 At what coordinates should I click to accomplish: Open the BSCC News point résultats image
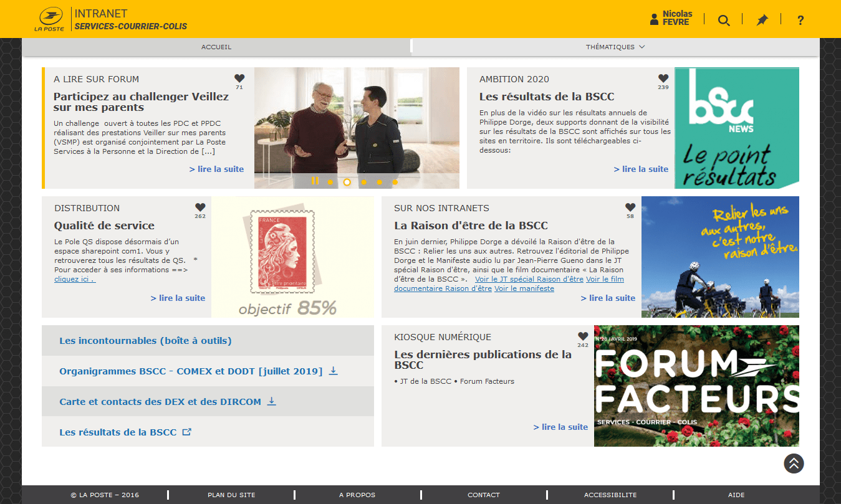(737, 128)
